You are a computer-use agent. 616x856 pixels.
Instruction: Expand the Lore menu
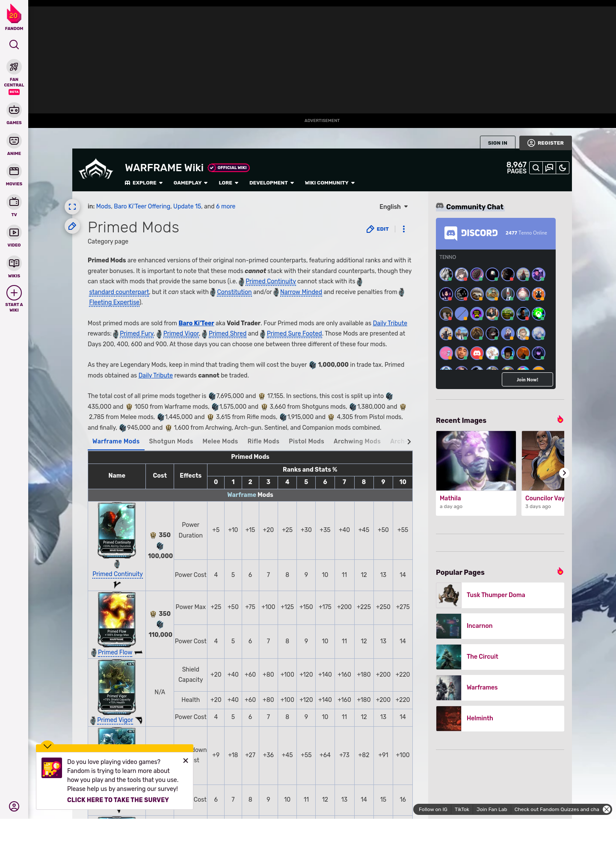[228, 183]
